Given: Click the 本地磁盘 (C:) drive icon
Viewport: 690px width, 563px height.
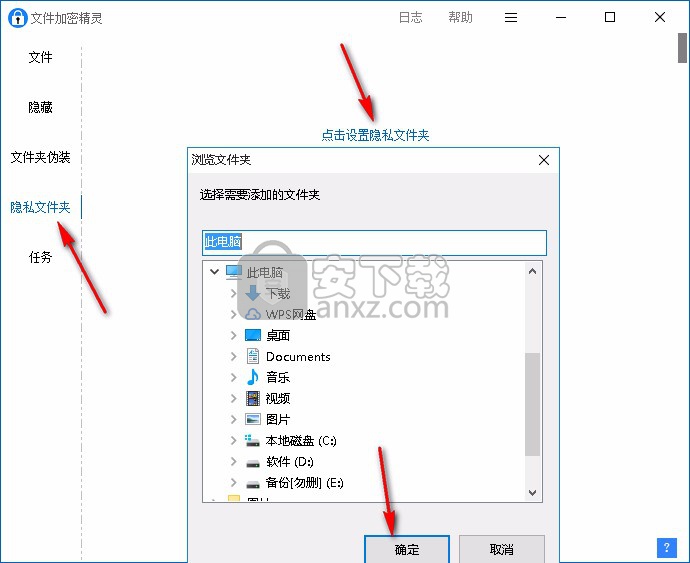Looking at the screenshot, I should [x=253, y=440].
